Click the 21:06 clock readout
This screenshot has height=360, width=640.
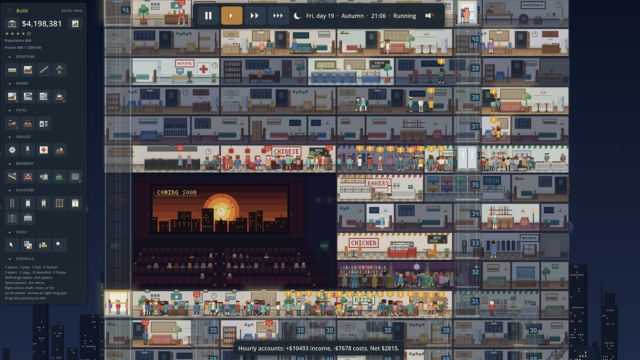378,16
